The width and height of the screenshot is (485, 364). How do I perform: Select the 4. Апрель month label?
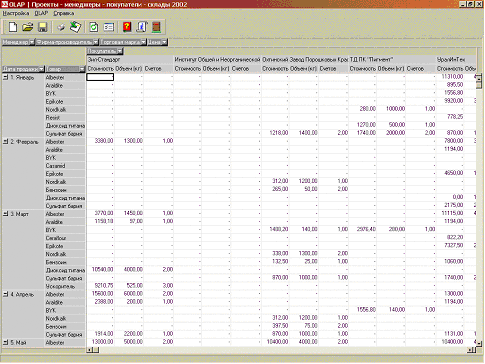[x=22, y=294]
